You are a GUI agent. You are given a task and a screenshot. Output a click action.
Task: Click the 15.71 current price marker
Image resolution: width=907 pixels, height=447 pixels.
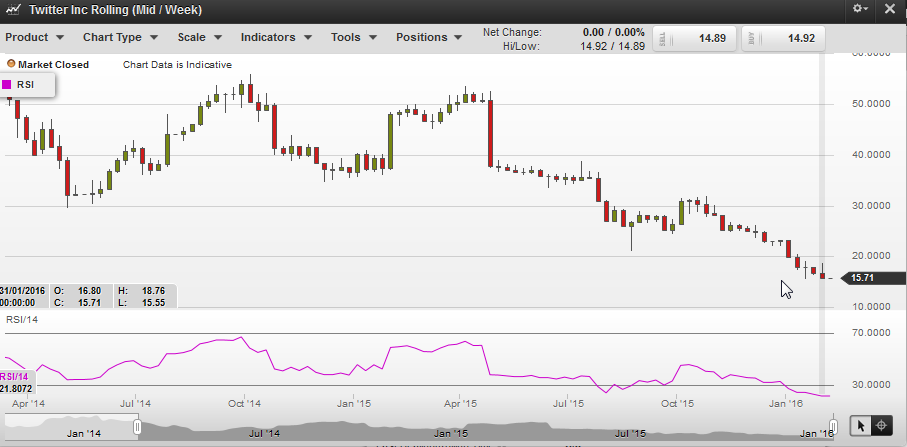(x=872, y=278)
